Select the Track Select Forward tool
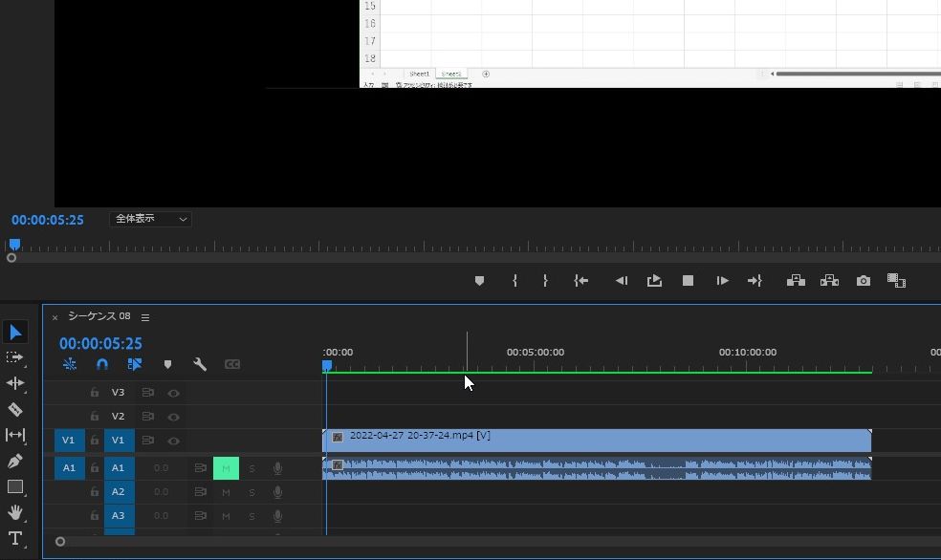 tap(15, 357)
